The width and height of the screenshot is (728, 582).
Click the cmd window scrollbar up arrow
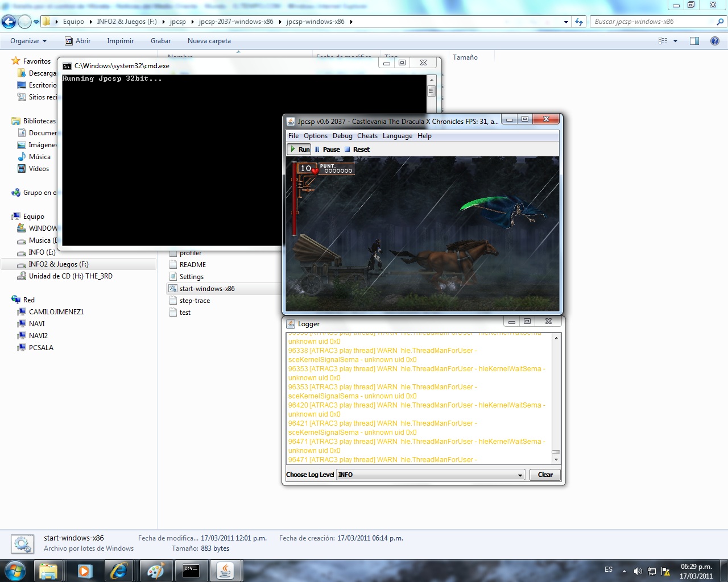[432, 80]
